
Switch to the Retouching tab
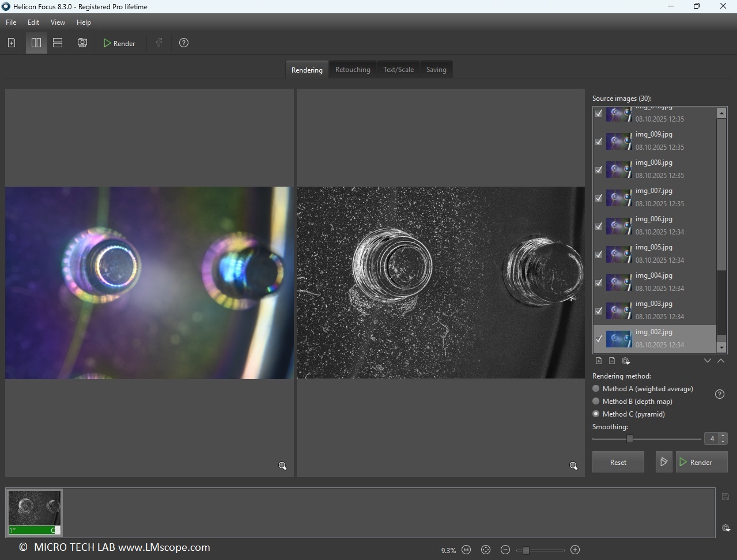coord(353,69)
